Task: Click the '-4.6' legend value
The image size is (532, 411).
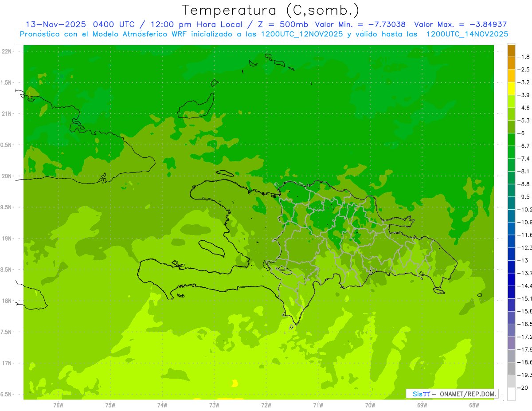Action: click(524, 108)
